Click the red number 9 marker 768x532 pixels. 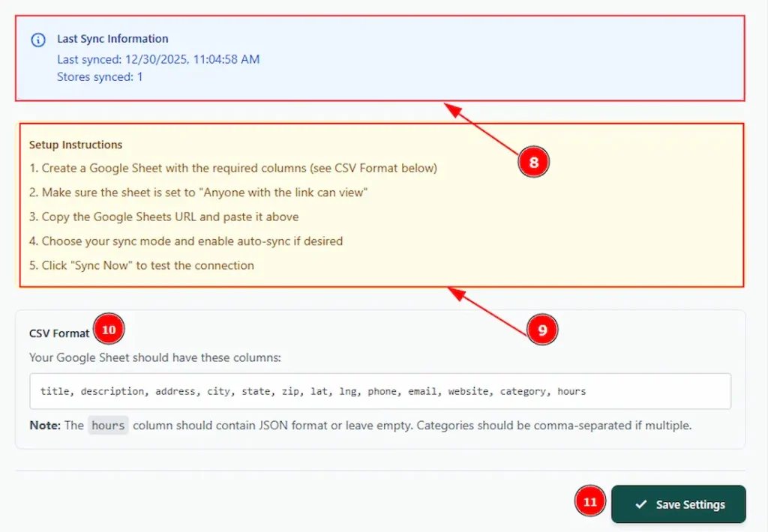[x=542, y=329]
